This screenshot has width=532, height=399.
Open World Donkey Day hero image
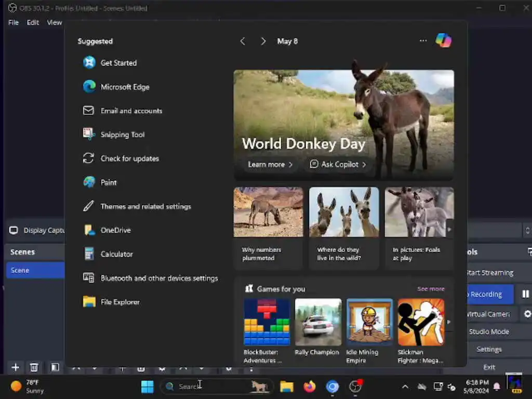tap(344, 124)
